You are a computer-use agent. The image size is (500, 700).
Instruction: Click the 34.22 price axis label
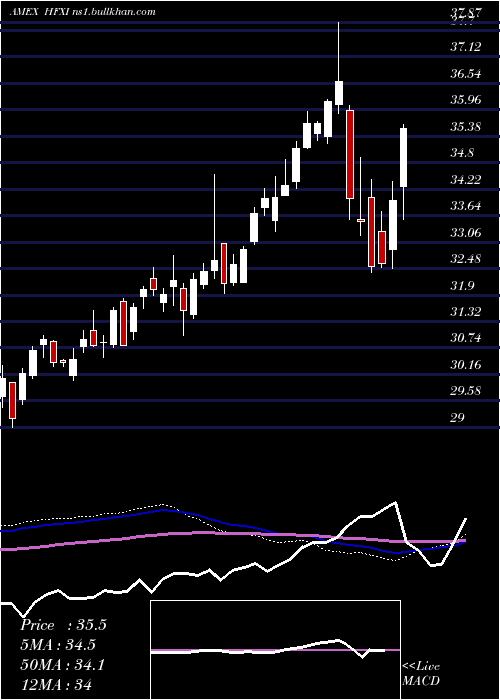tap(466, 179)
